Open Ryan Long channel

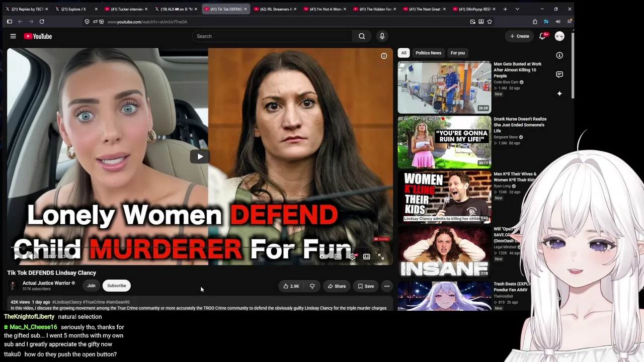pos(503,186)
